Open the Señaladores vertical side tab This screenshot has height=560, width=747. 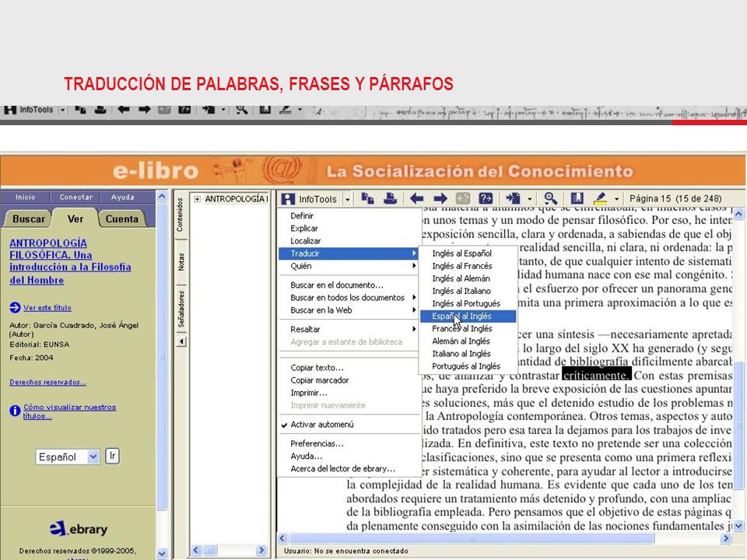click(x=181, y=309)
